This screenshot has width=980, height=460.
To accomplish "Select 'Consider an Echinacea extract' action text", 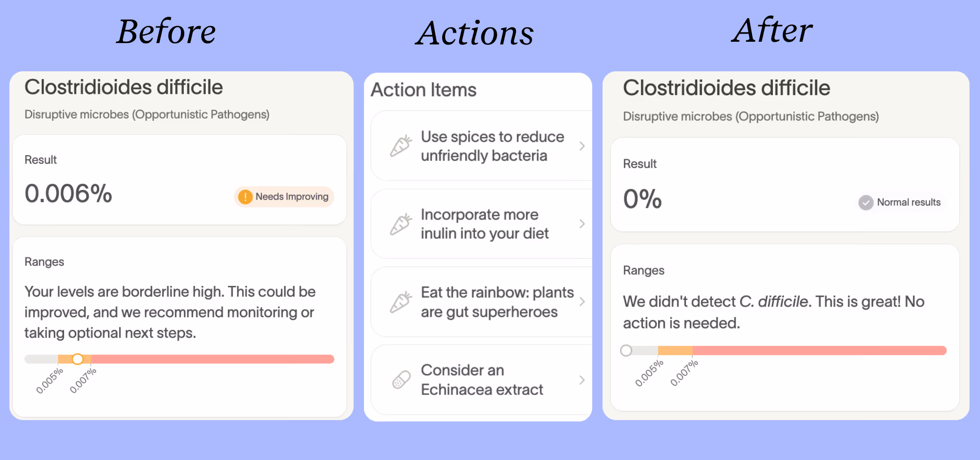I will [x=482, y=380].
